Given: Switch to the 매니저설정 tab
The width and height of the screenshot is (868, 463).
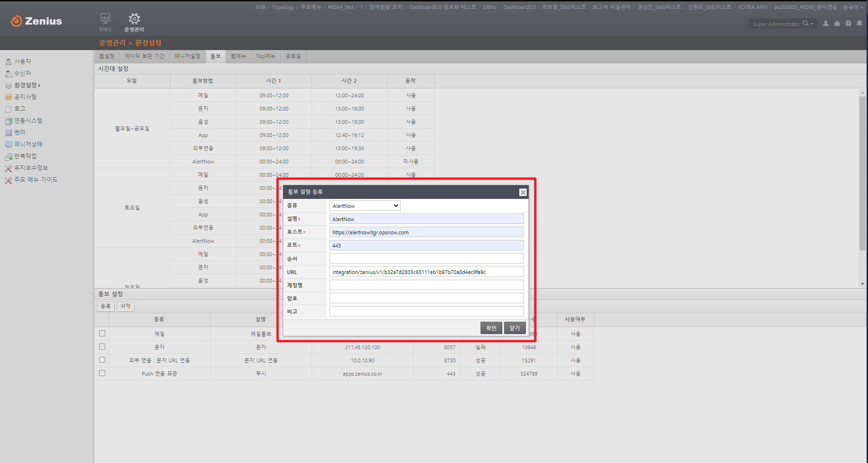Looking at the screenshot, I should [x=187, y=56].
